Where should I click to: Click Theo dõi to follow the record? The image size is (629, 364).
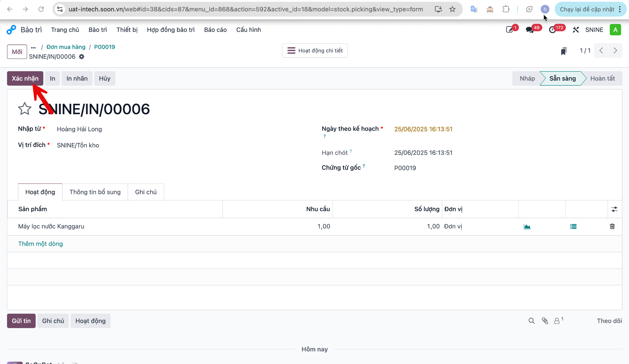(609, 321)
